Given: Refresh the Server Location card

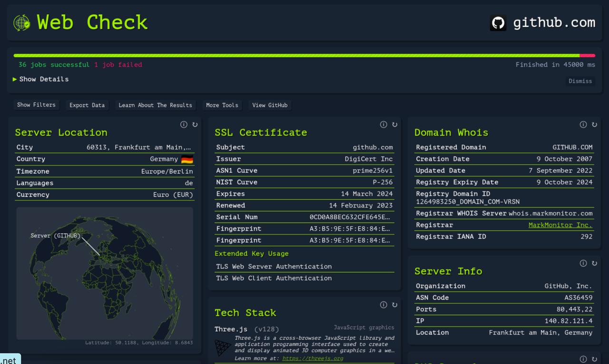Looking at the screenshot, I should pyautogui.click(x=195, y=125).
